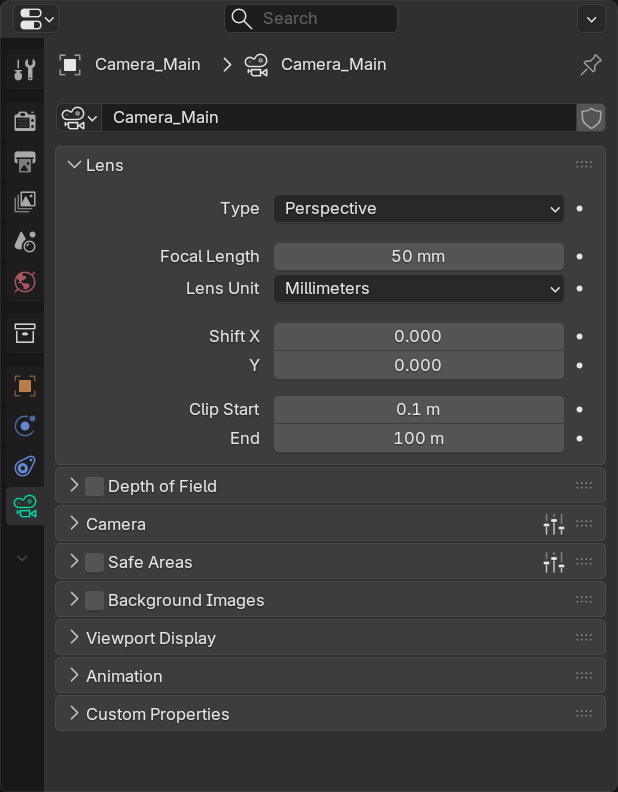This screenshot has width=618, height=792.
Task: Click the Shift X value field
Action: 419,336
